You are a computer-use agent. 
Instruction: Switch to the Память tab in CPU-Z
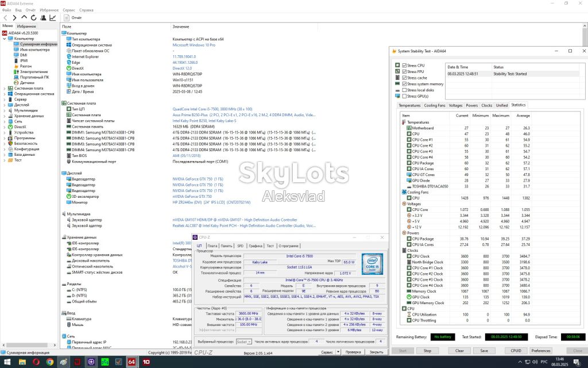[x=226, y=246]
